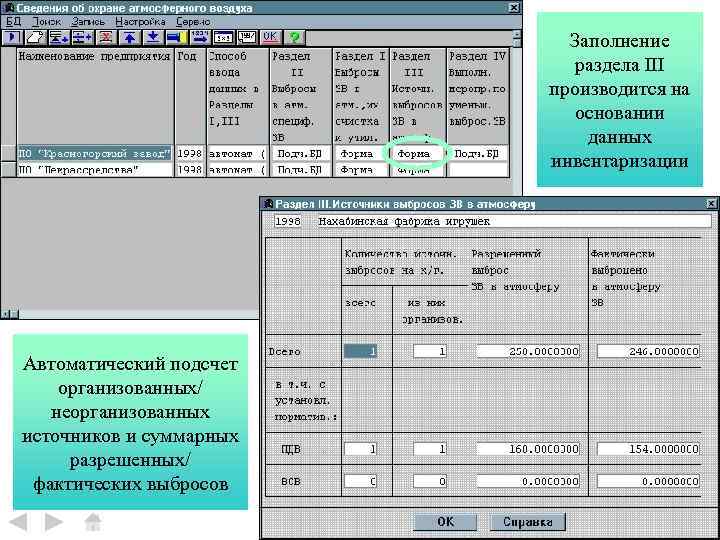The image size is (720, 540).
Task: Click the home slide icon
Action: coord(93,522)
